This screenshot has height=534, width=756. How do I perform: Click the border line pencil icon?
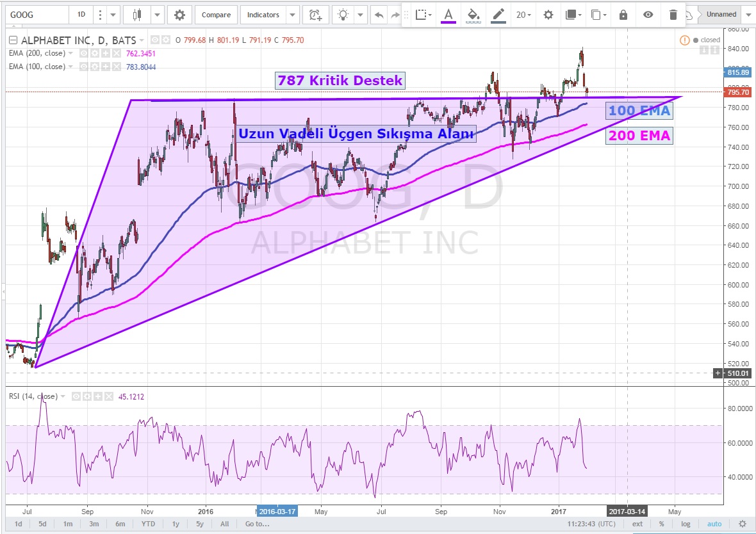497,15
